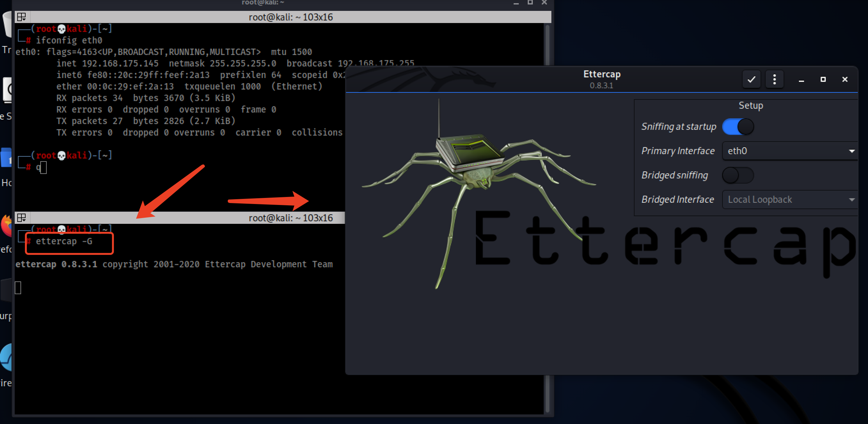Open the Primary Interface eth0 dropdown
868x424 pixels.
pos(785,151)
